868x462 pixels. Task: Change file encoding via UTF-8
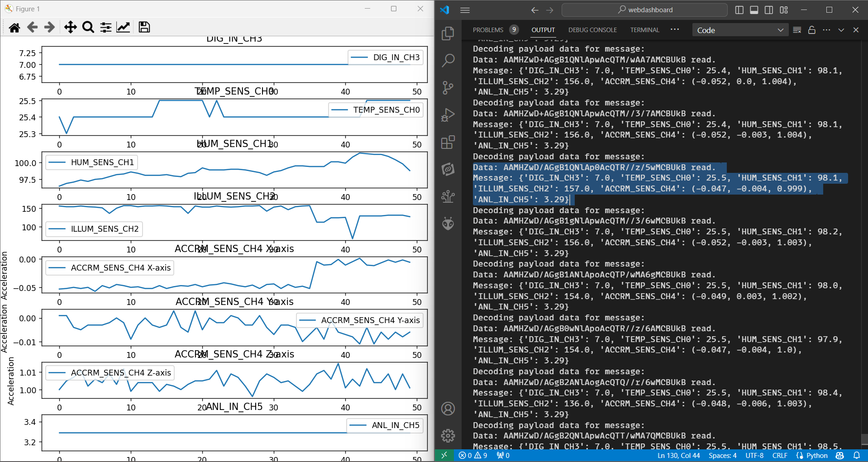click(x=754, y=456)
